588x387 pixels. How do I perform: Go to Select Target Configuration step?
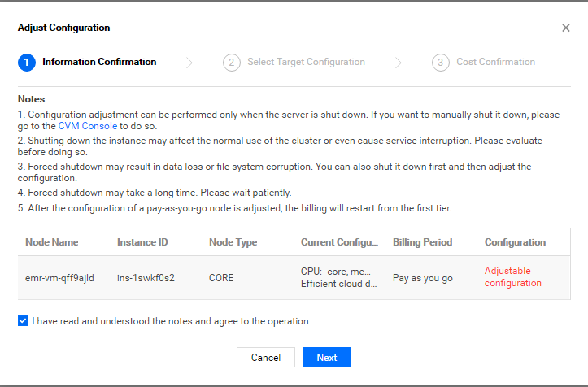click(306, 62)
